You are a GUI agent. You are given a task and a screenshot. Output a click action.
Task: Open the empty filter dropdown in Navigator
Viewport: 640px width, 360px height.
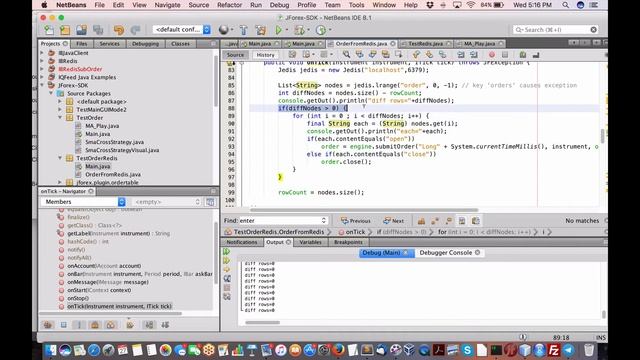[167, 202]
